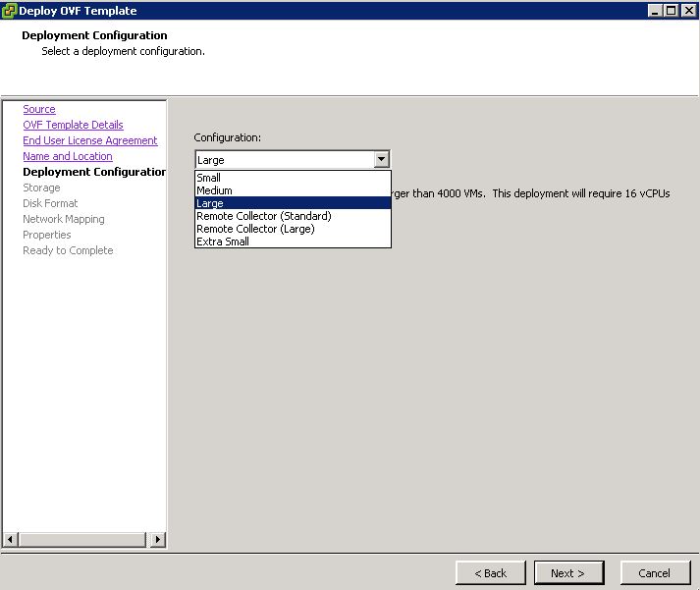Screen dimensions: 700x590
Task: Maximize the Deploy OVF Template window
Action: pos(671,11)
